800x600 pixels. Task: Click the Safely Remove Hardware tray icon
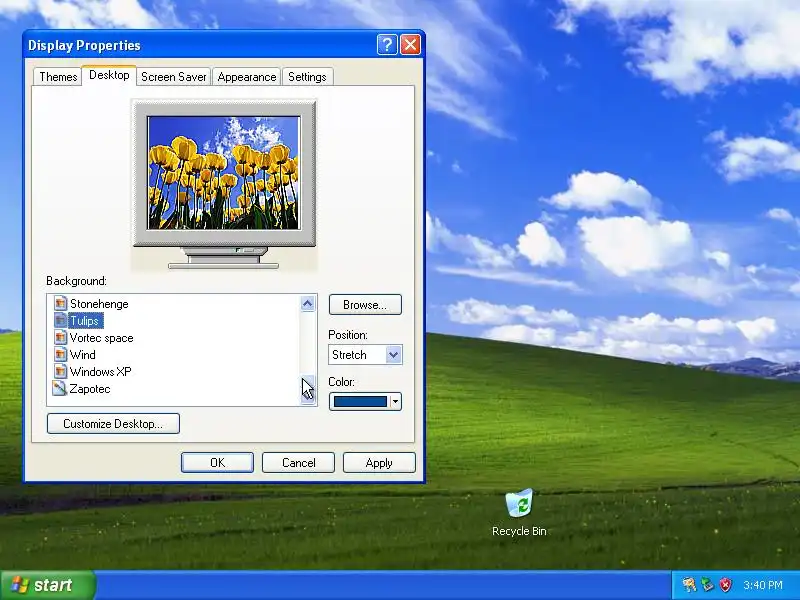[707, 585]
